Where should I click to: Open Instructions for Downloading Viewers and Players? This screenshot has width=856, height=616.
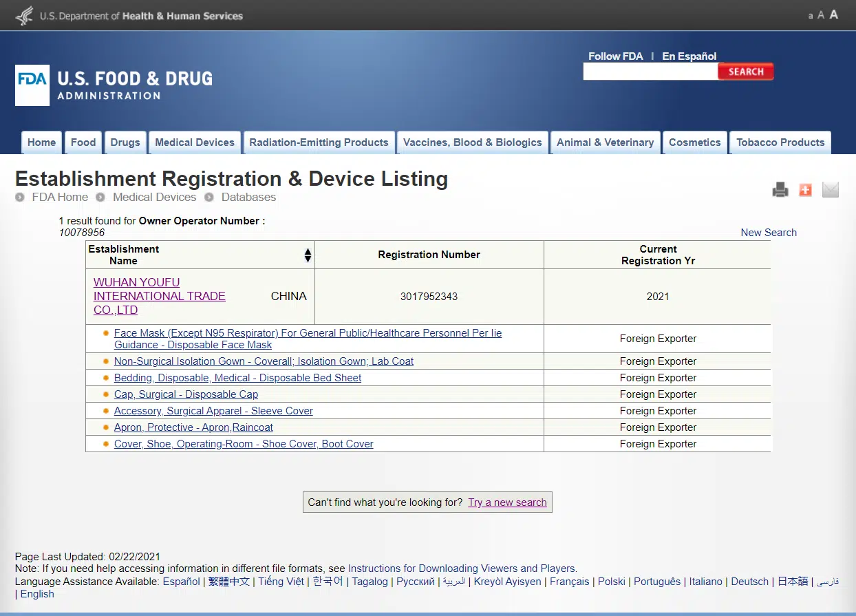coord(461,569)
